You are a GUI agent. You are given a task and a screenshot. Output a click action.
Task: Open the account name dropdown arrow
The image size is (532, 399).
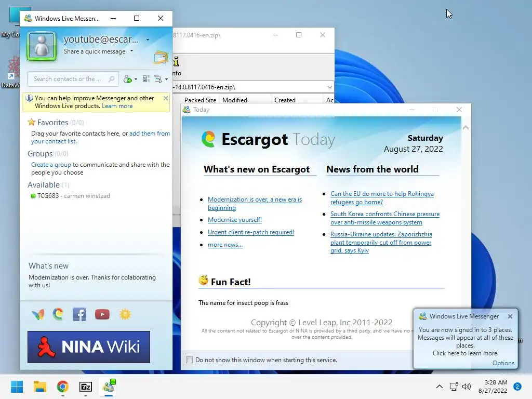(x=148, y=39)
